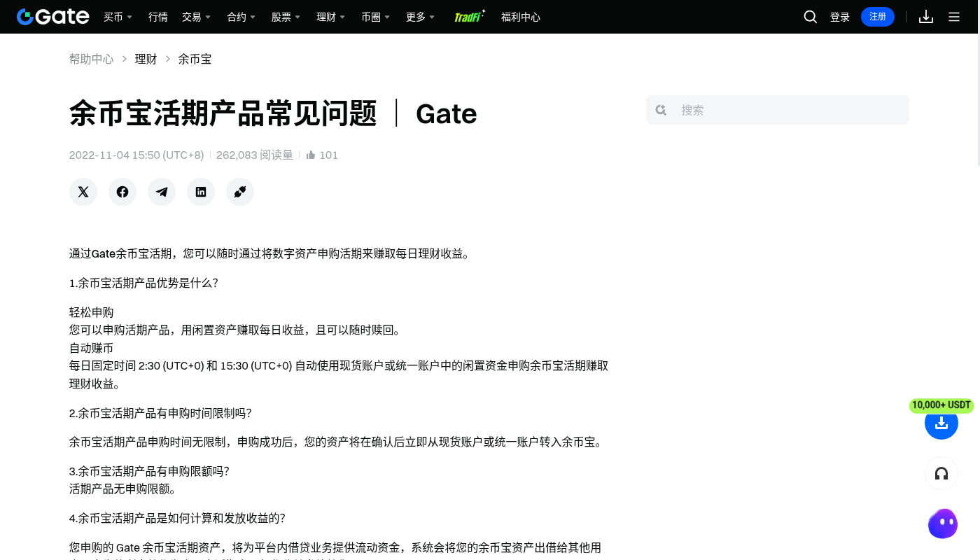Screen dimensions: 980x560
Task: Share article on Telegram
Action: click(162, 192)
